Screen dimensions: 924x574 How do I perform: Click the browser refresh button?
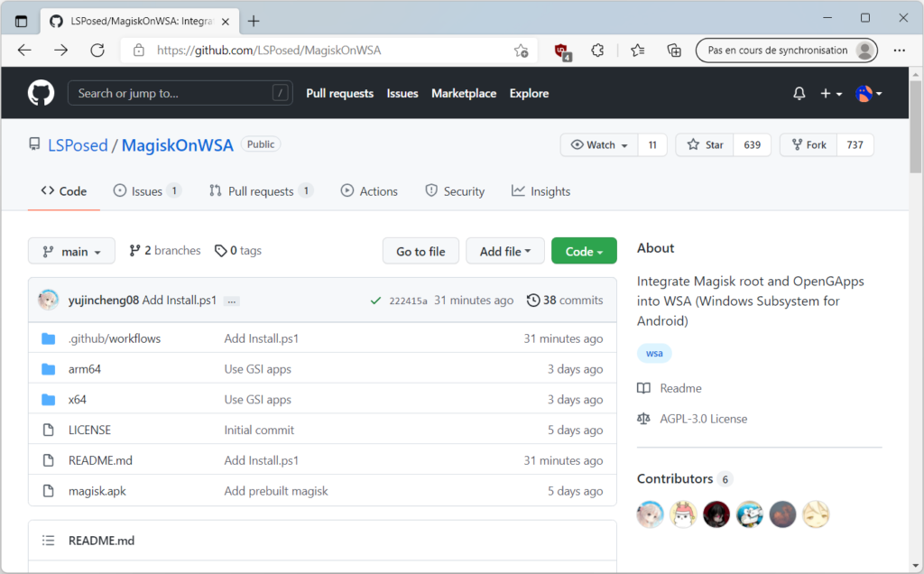point(97,51)
